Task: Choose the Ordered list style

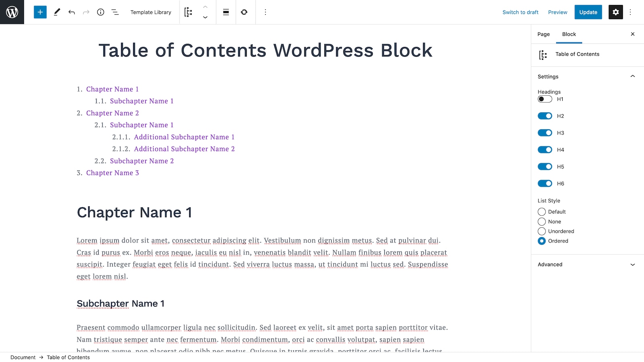Action: (x=542, y=241)
